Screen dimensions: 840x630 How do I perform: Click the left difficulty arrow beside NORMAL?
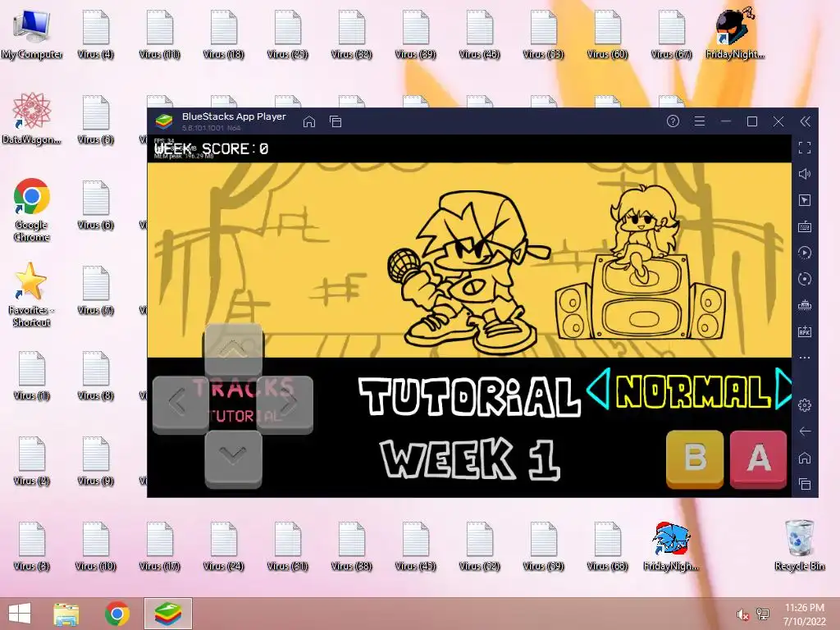(598, 390)
